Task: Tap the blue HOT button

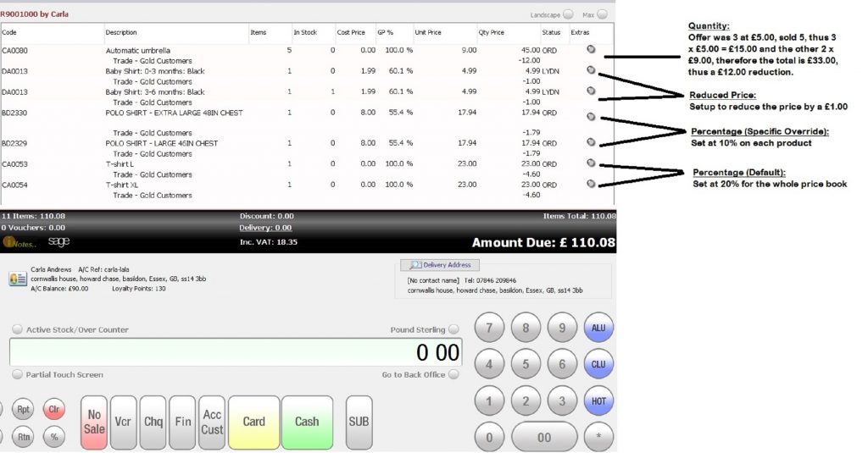Action: coord(598,401)
